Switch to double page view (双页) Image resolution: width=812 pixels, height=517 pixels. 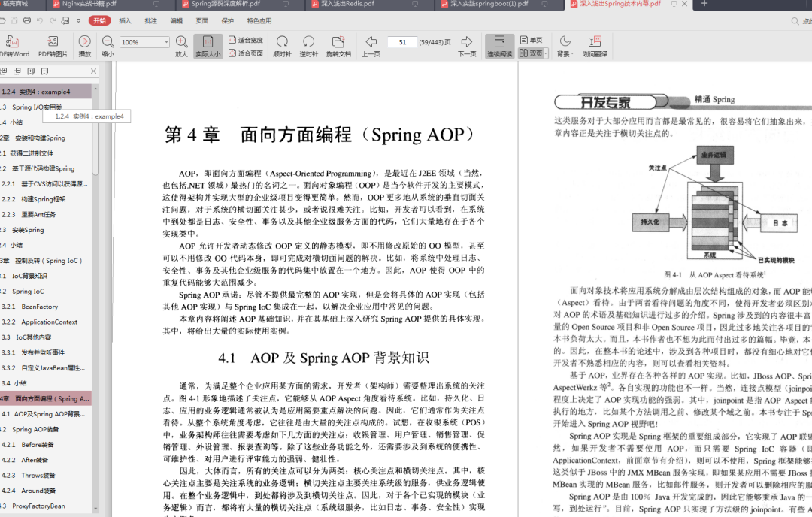[x=530, y=53]
